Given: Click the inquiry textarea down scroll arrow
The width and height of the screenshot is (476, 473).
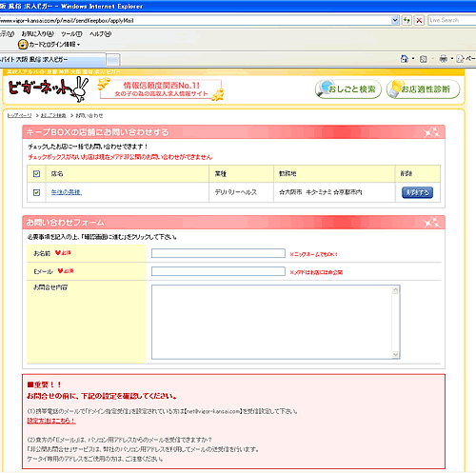Looking at the screenshot, I should [x=395, y=355].
